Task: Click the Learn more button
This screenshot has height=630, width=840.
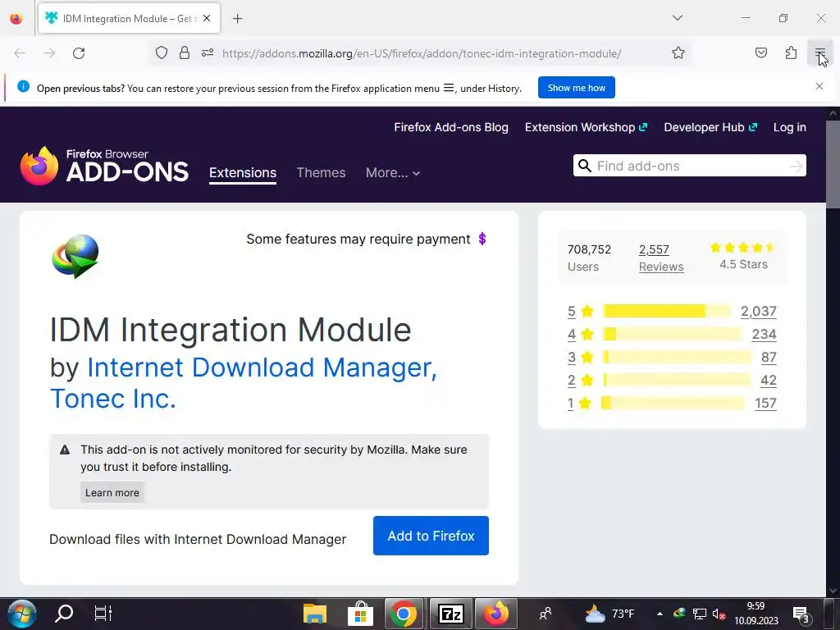Action: [x=112, y=492]
